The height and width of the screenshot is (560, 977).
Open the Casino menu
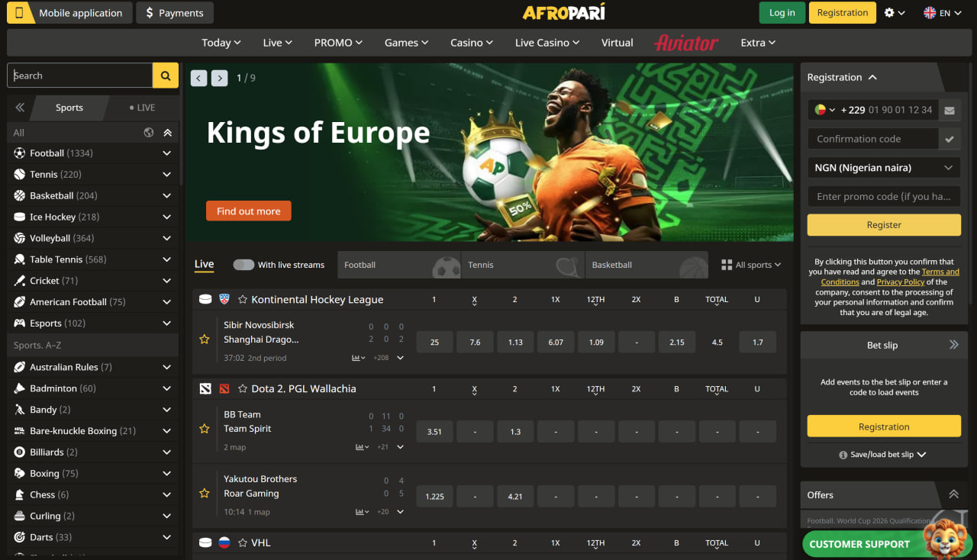coord(471,43)
